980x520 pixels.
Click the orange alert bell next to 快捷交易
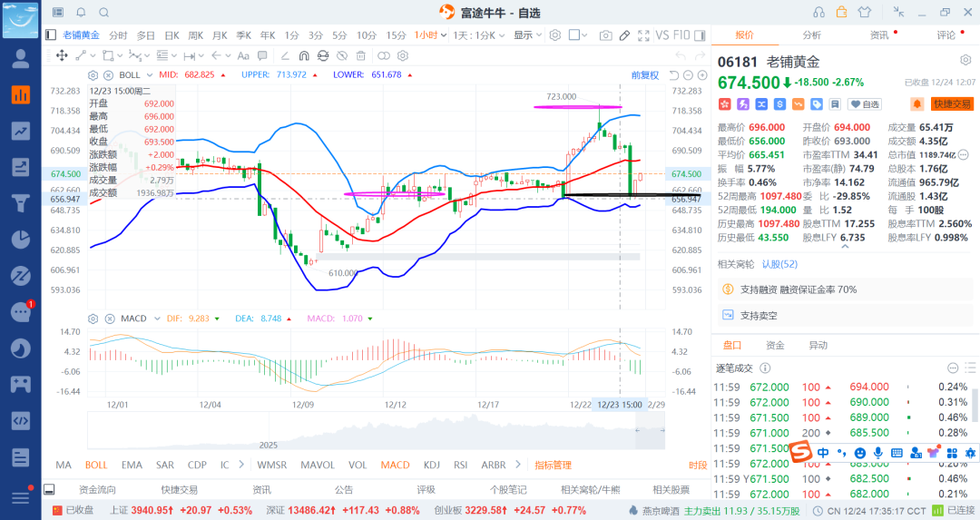click(x=916, y=103)
